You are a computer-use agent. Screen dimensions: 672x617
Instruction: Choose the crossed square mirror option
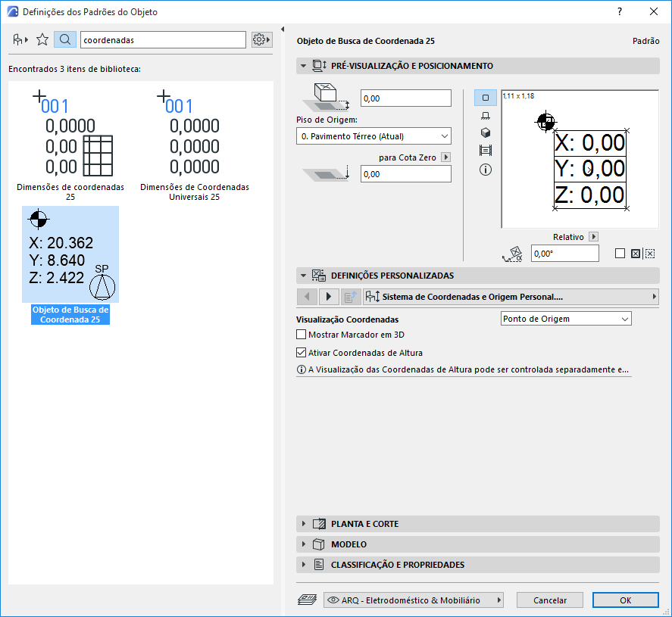[x=635, y=254]
